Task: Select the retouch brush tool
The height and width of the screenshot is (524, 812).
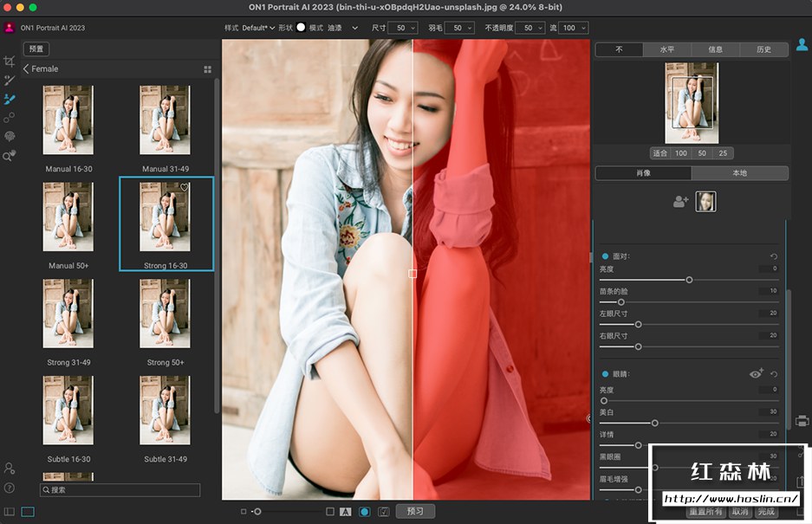Action: [9, 80]
